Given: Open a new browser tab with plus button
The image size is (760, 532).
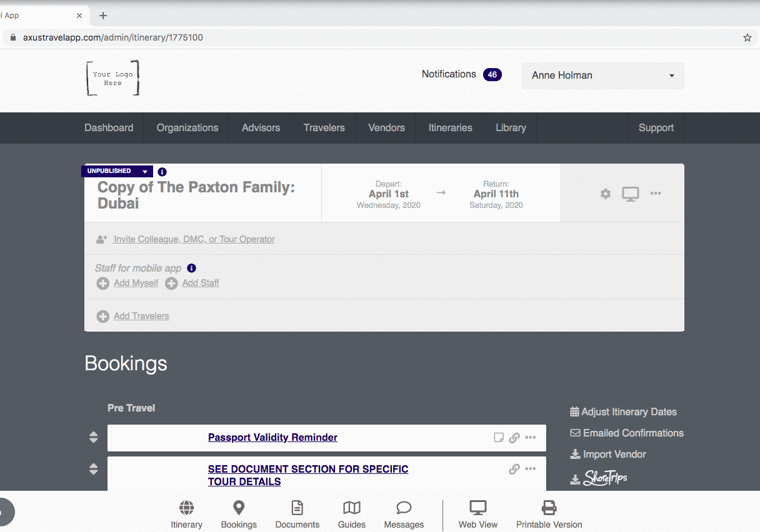Looking at the screenshot, I should [x=103, y=16].
